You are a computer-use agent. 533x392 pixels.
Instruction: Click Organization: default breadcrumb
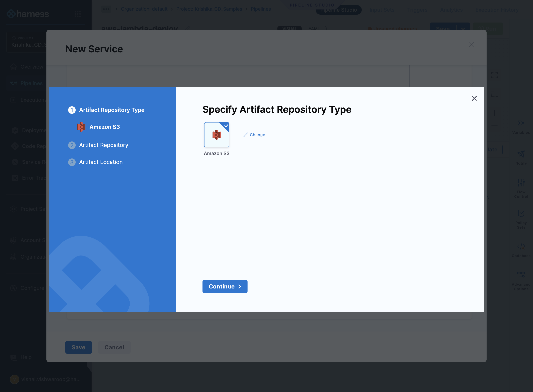(144, 9)
